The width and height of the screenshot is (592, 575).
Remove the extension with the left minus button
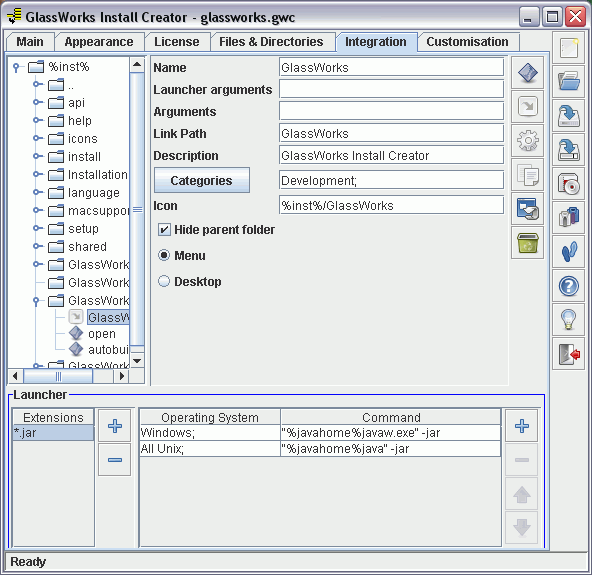pyautogui.click(x=115, y=460)
